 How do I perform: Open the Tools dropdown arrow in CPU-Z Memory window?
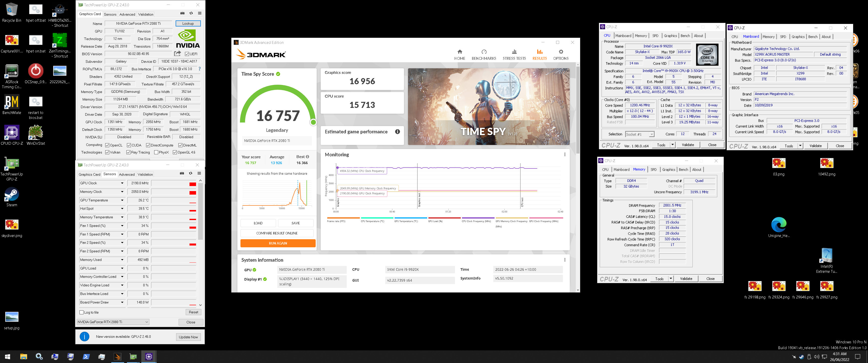point(671,279)
